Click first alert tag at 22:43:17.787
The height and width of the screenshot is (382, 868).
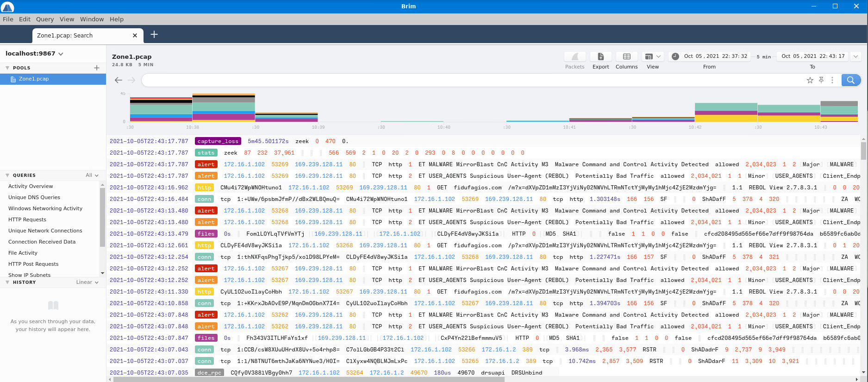(x=206, y=164)
